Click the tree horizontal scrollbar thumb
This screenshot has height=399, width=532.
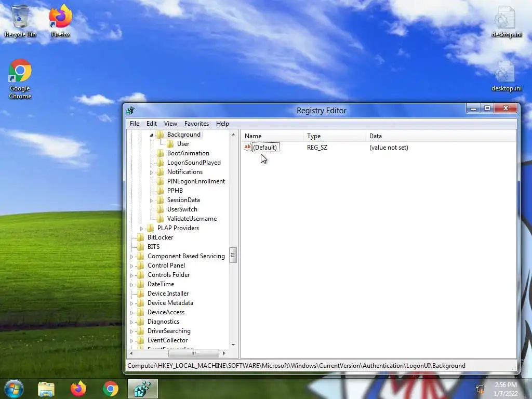(193, 353)
